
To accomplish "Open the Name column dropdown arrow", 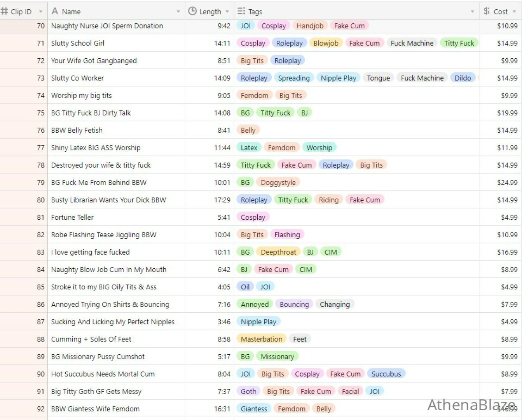I will click(178, 12).
